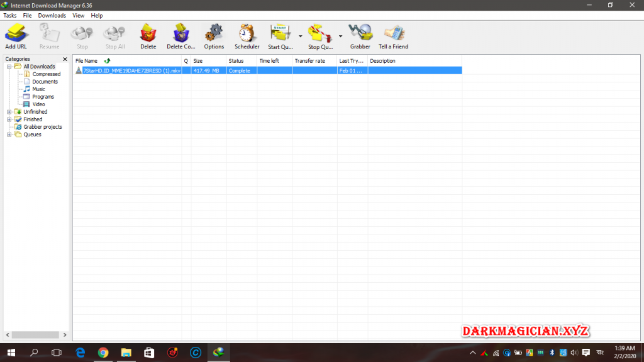Screen dimensions: 644x362
Task: Open the Action Center notifications icon
Action: point(586,353)
